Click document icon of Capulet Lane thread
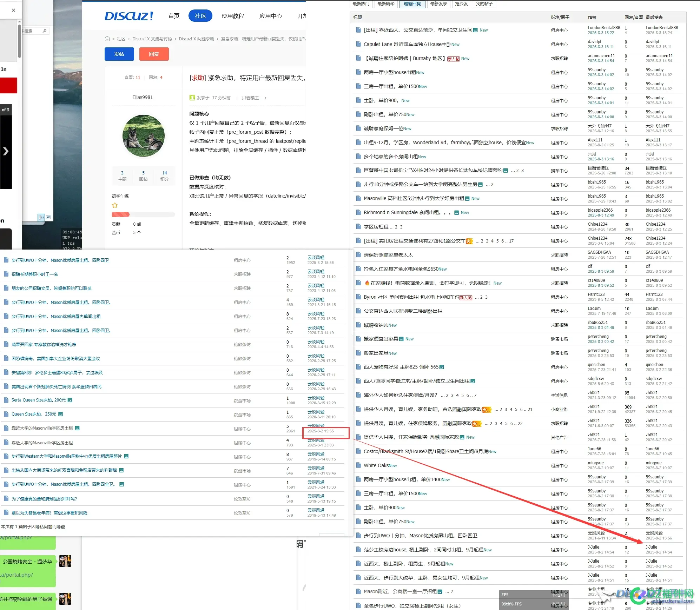Image resolution: width=700 pixels, height=610 pixels. click(358, 44)
